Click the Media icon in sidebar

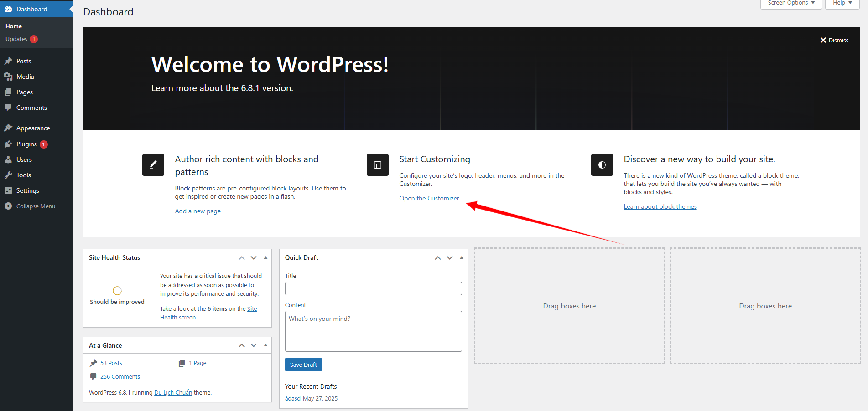click(x=8, y=77)
